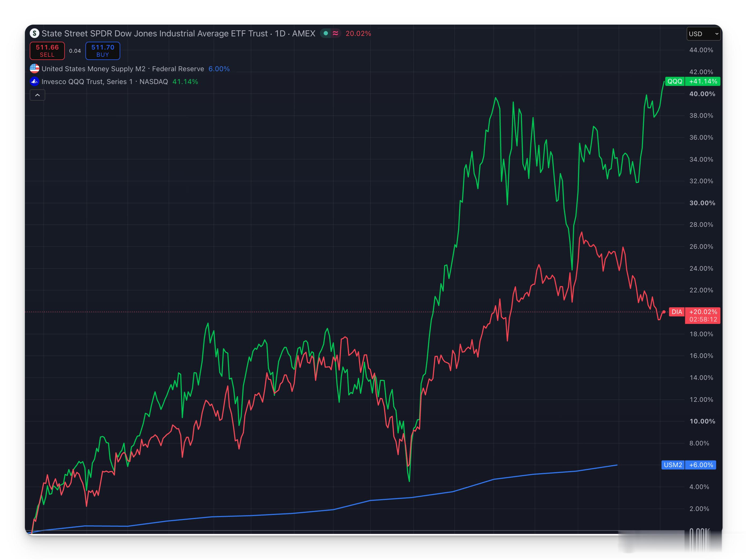Select the QQQ +41.14% price label
The height and width of the screenshot is (560, 748).
point(693,81)
